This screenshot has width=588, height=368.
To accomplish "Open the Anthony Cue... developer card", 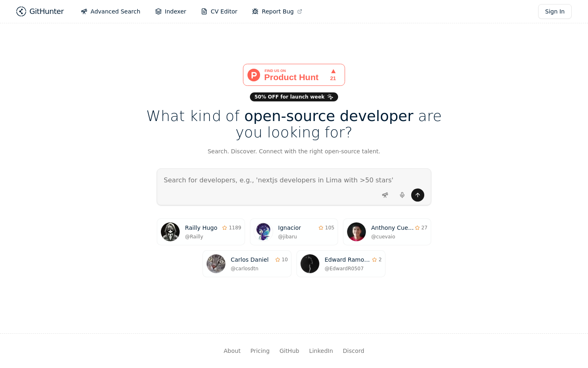I will pos(387,232).
